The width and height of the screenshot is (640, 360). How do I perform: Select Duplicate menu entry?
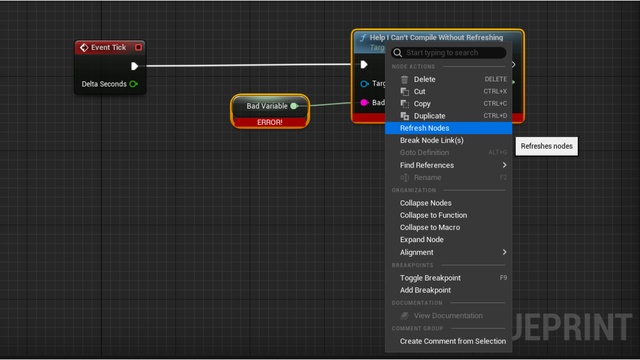(449, 116)
